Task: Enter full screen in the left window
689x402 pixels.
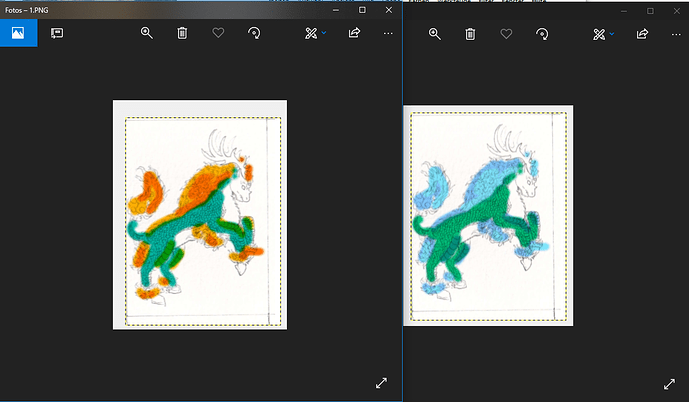Action: click(x=381, y=383)
